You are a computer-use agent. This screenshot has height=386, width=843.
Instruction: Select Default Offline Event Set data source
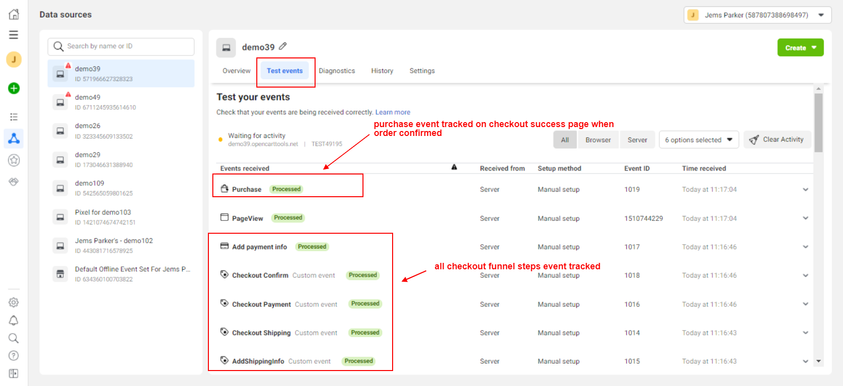pyautogui.click(x=121, y=274)
